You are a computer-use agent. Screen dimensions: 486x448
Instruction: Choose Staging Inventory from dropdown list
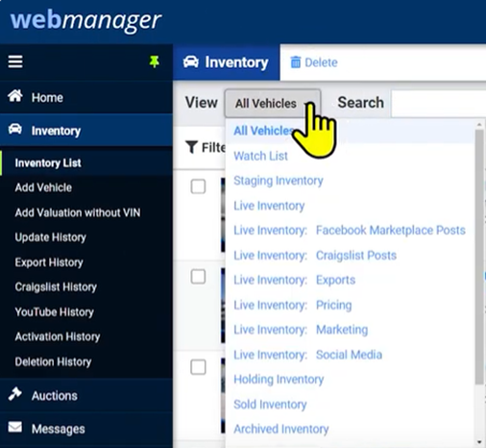coord(279,181)
